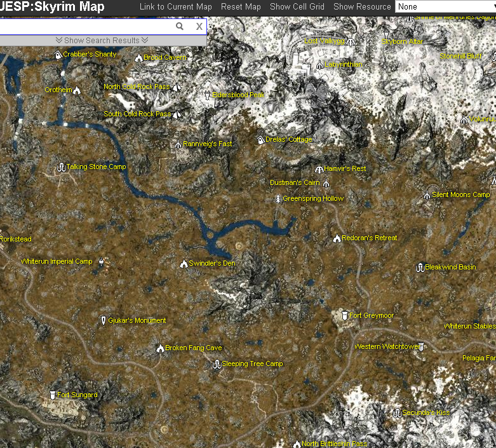The image size is (496, 448).
Task: Select Labyrinthian ruin marker icon
Action: point(320,65)
